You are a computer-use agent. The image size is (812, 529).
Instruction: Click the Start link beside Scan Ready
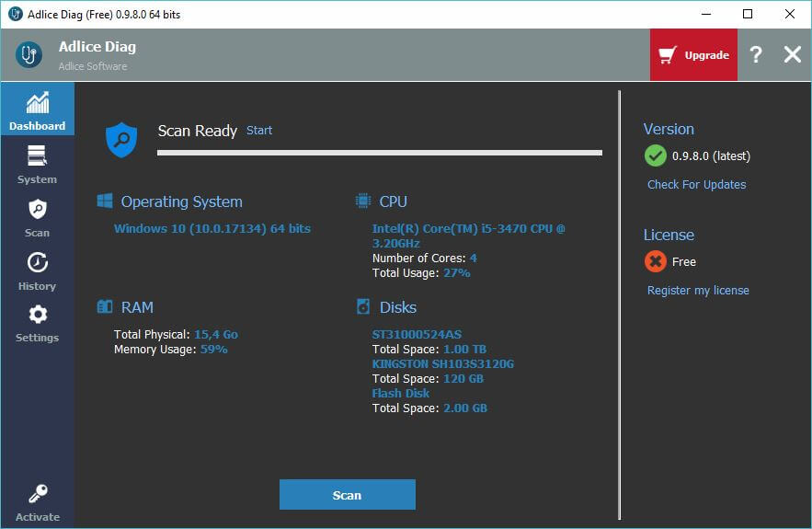(x=259, y=131)
